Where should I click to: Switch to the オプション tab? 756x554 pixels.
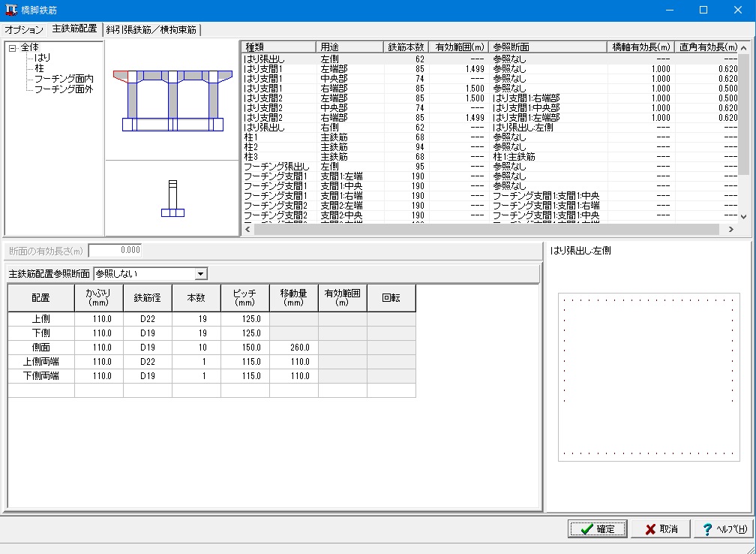(x=24, y=30)
